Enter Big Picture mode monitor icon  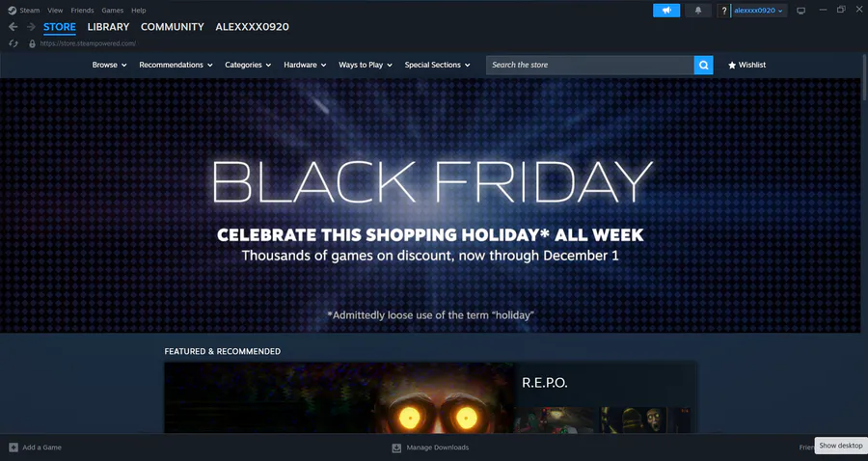pos(800,11)
